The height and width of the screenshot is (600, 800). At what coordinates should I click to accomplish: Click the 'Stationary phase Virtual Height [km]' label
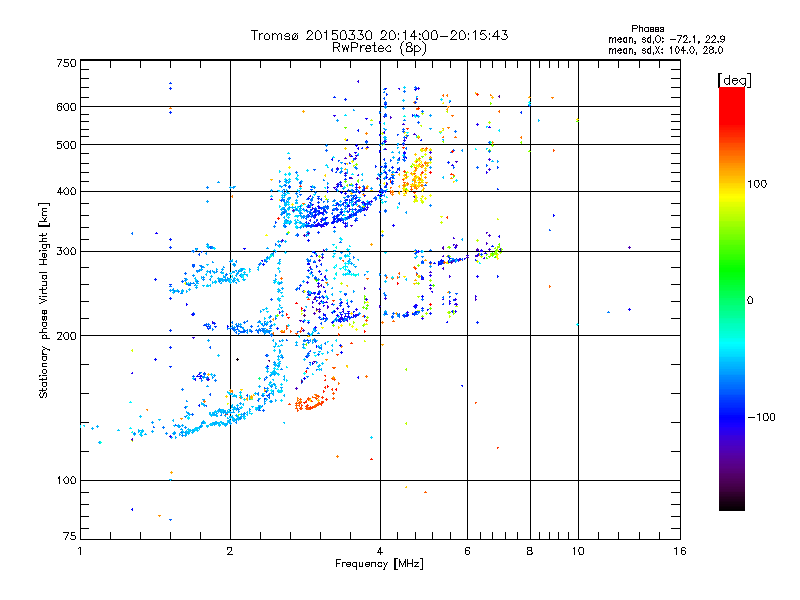click(x=43, y=301)
